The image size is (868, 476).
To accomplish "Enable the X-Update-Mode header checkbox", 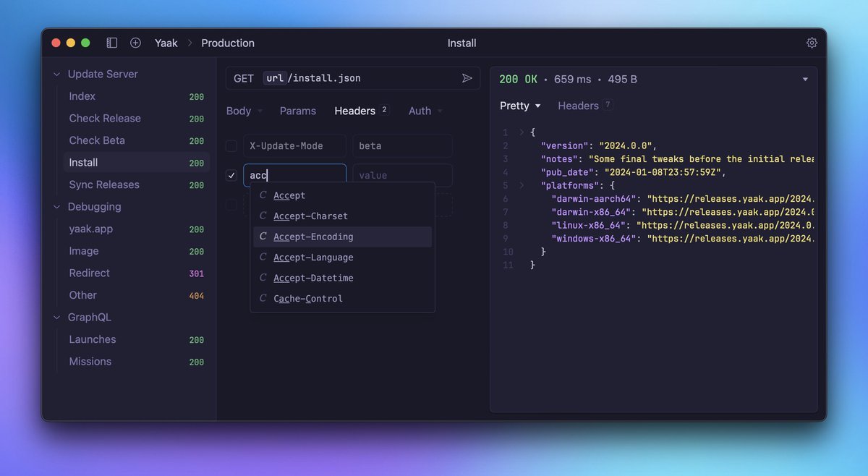I will tap(231, 146).
